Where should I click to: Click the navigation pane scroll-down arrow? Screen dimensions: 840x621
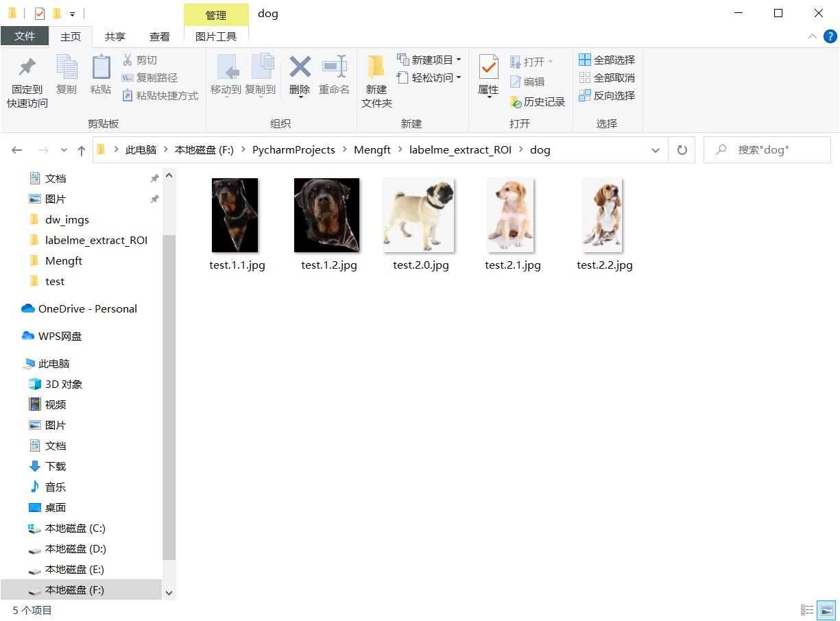(169, 593)
